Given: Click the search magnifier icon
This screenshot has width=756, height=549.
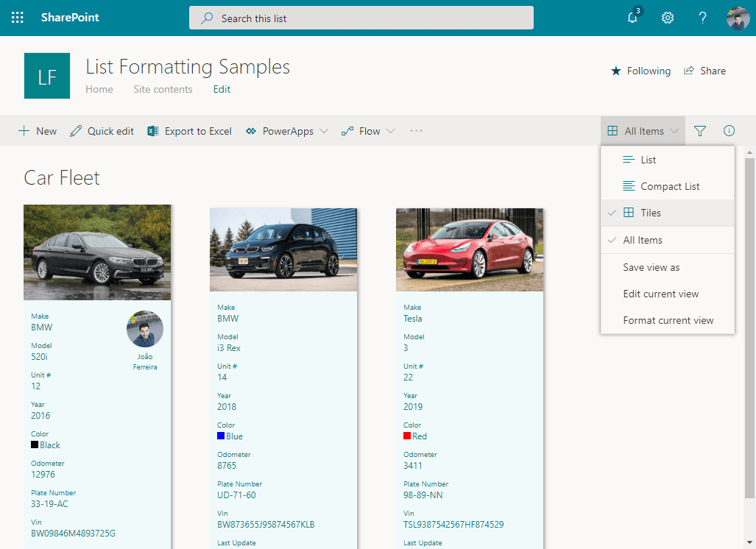Looking at the screenshot, I should tap(207, 18).
